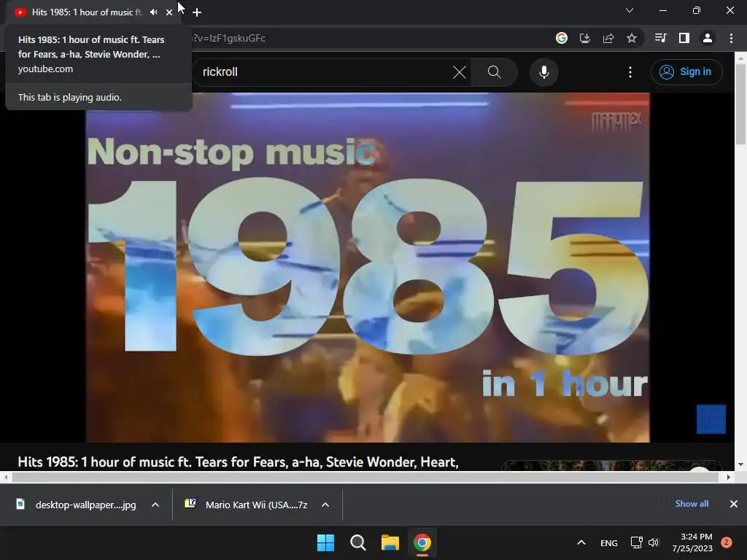The image size is (747, 560).
Task: Mute audio via the tab speaker icon
Action: [x=153, y=12]
